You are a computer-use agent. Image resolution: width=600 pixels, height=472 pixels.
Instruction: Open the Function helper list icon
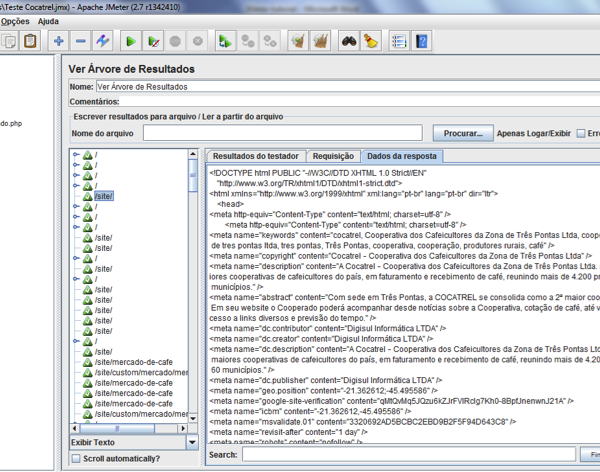399,41
